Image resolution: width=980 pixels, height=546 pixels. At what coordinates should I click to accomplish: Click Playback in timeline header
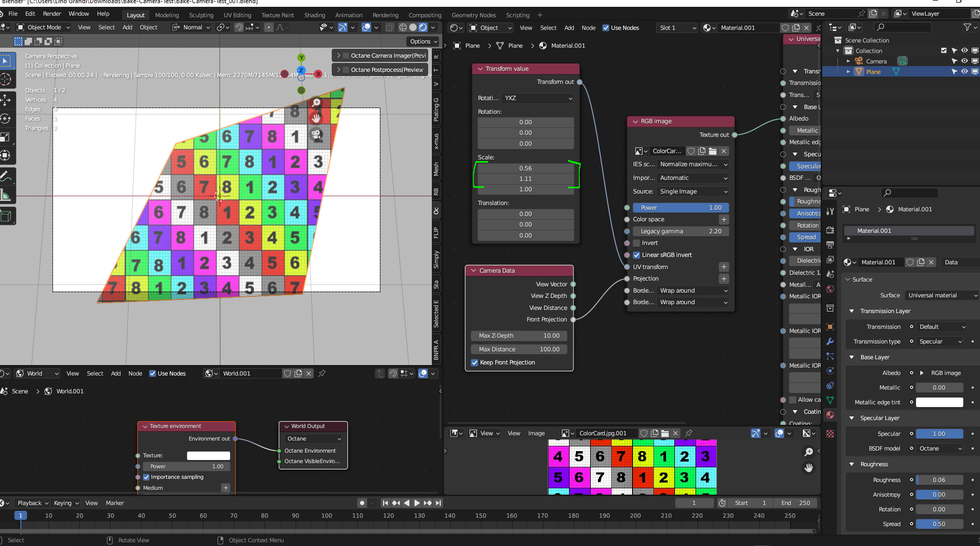[33, 503]
